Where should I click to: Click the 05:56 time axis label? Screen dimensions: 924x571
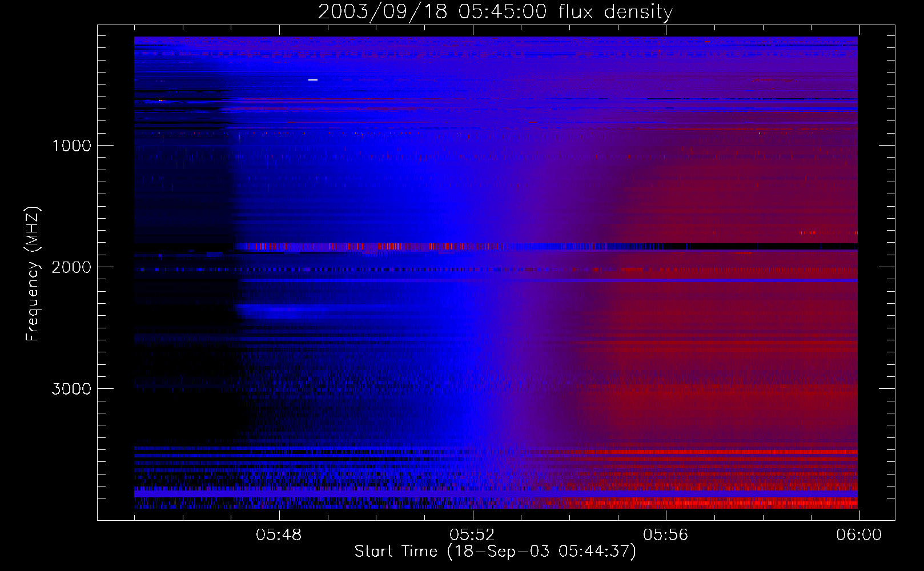[666, 535]
